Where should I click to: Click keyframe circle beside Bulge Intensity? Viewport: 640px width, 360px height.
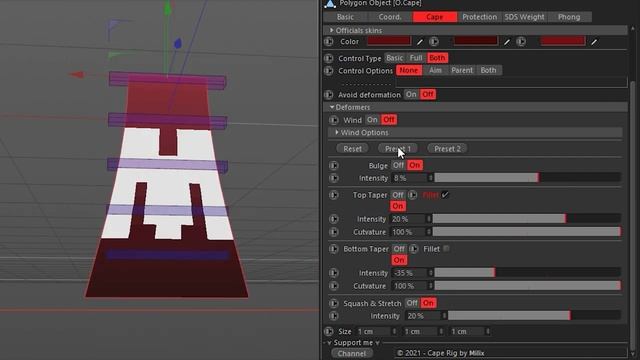(334, 178)
